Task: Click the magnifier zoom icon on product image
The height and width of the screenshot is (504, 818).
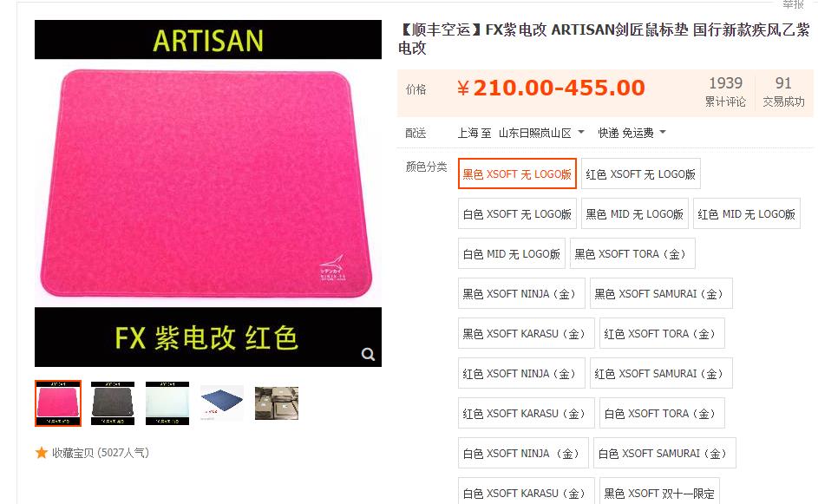Action: 368,354
